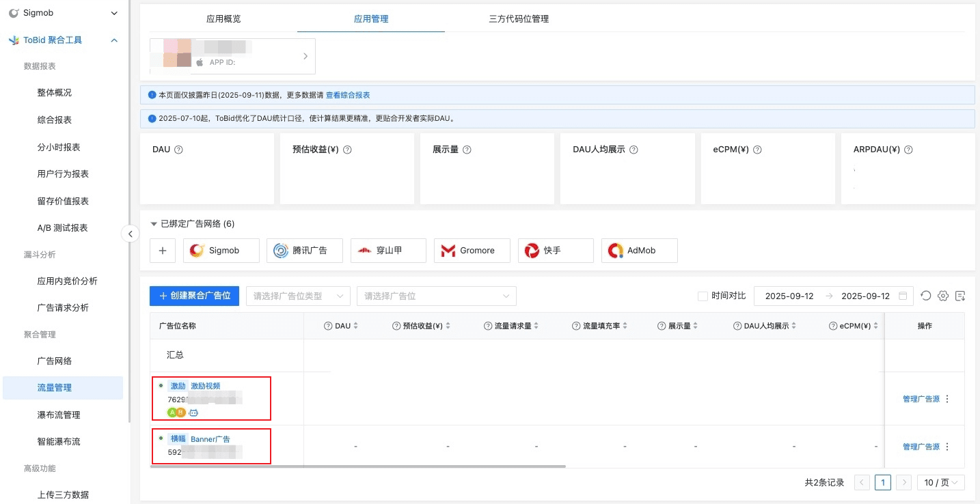Click 管理广告源 for Banner广告 row
Viewport: 980px width, 504px height.
[921, 447]
